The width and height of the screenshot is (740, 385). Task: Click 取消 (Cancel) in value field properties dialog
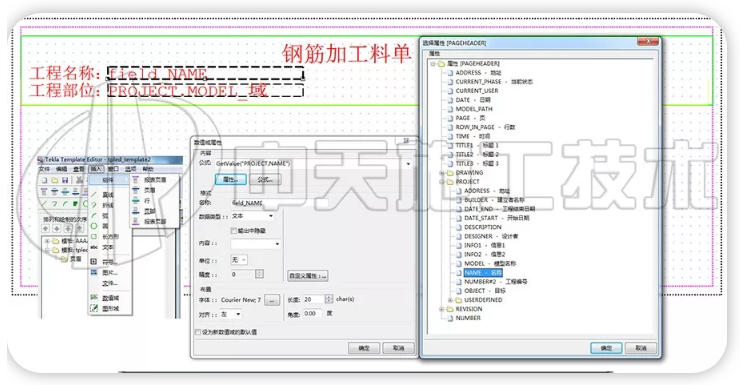[399, 348]
